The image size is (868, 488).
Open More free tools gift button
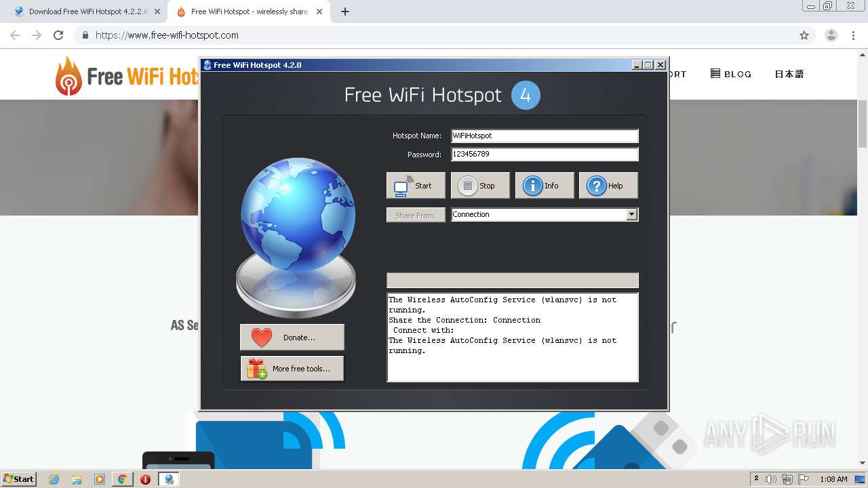click(x=292, y=369)
